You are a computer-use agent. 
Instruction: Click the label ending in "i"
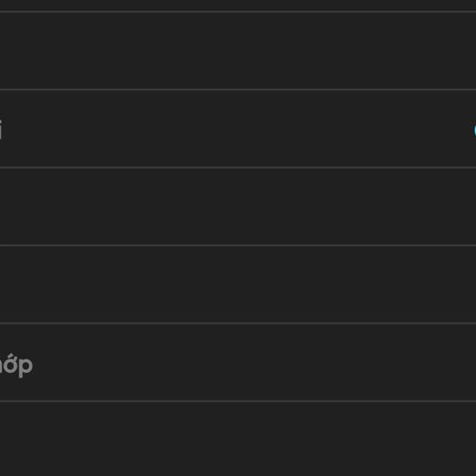(1, 129)
